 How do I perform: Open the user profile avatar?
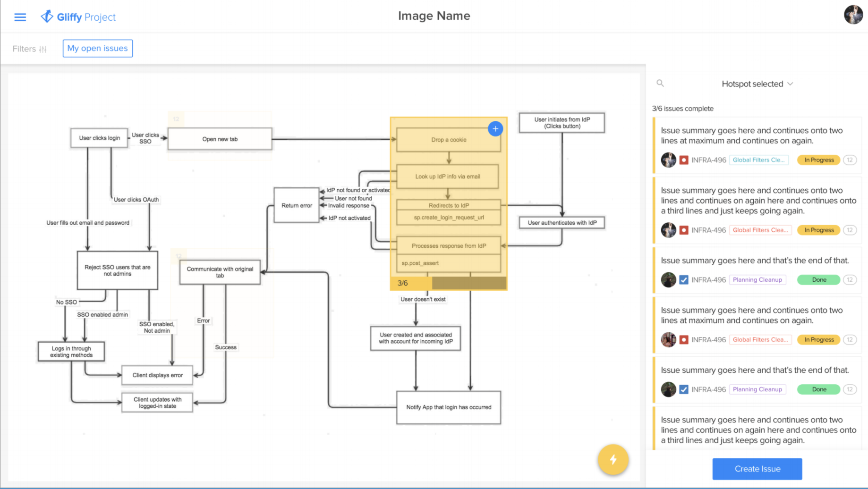point(853,15)
